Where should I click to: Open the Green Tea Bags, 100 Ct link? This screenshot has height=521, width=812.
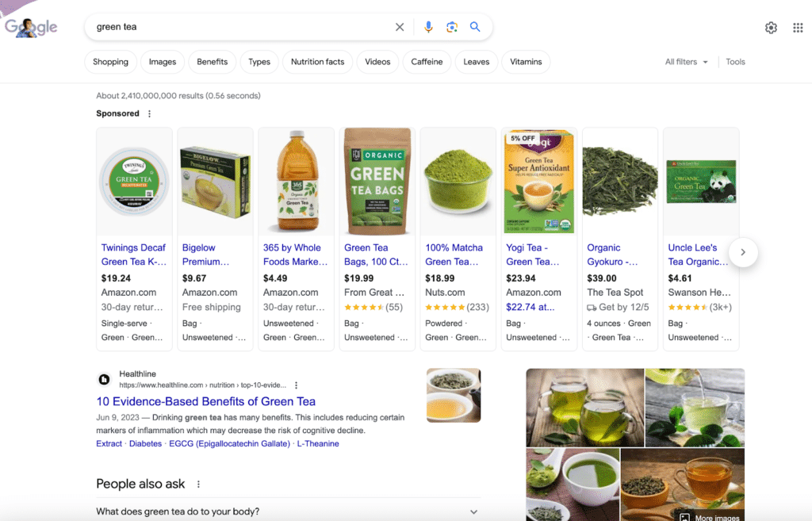click(x=376, y=255)
